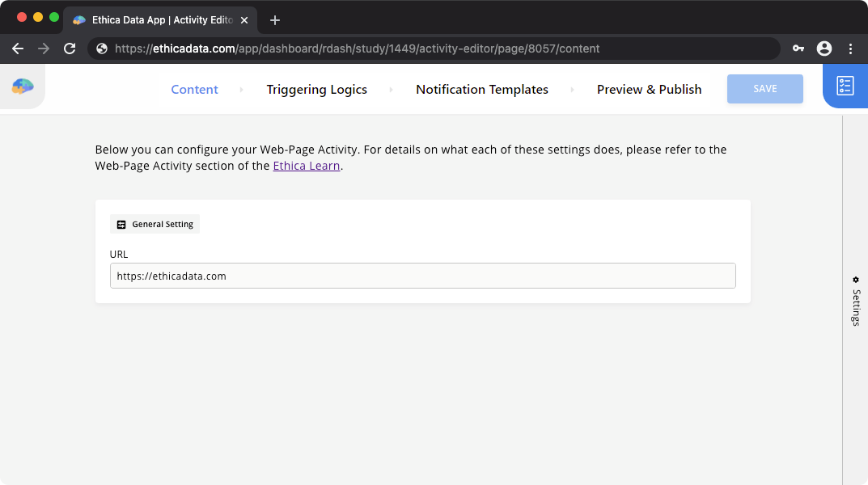Expand the vertical Settings side panel
The height and width of the screenshot is (485, 868).
[x=856, y=302]
